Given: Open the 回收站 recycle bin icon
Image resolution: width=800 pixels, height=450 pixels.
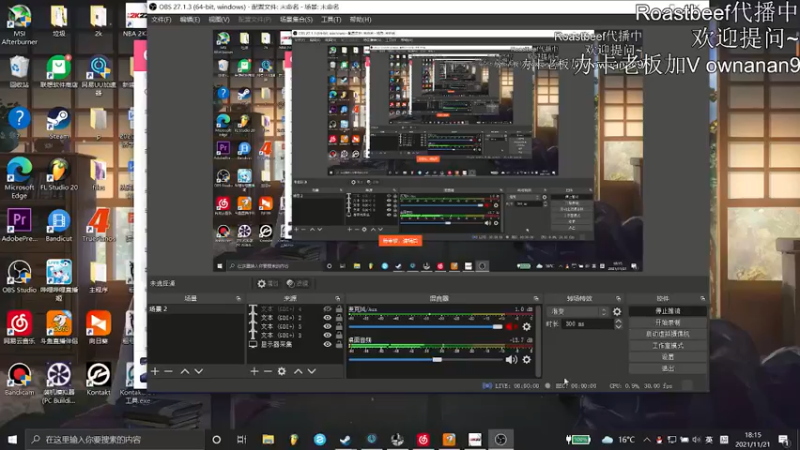Looking at the screenshot, I should (x=19, y=72).
